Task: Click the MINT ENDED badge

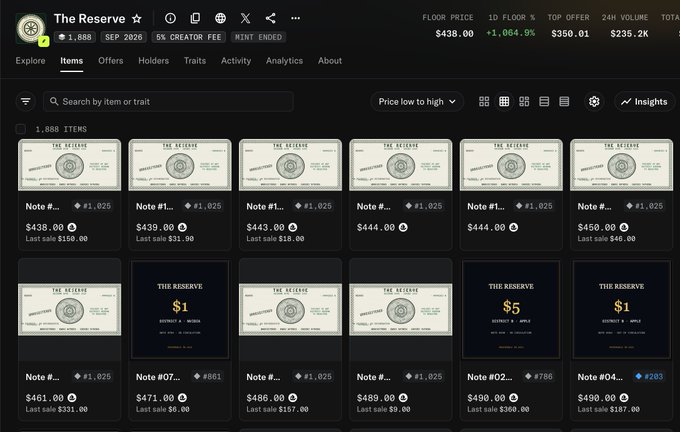Action: (258, 37)
